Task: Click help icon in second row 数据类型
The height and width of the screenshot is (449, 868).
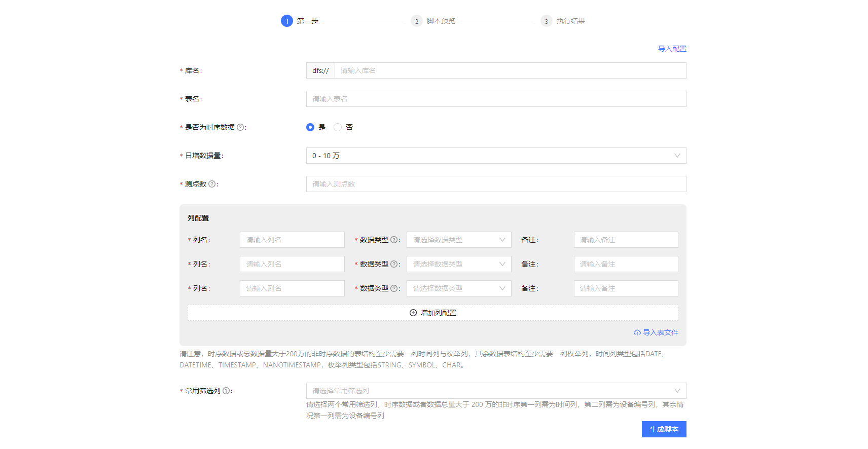Action: [394, 264]
